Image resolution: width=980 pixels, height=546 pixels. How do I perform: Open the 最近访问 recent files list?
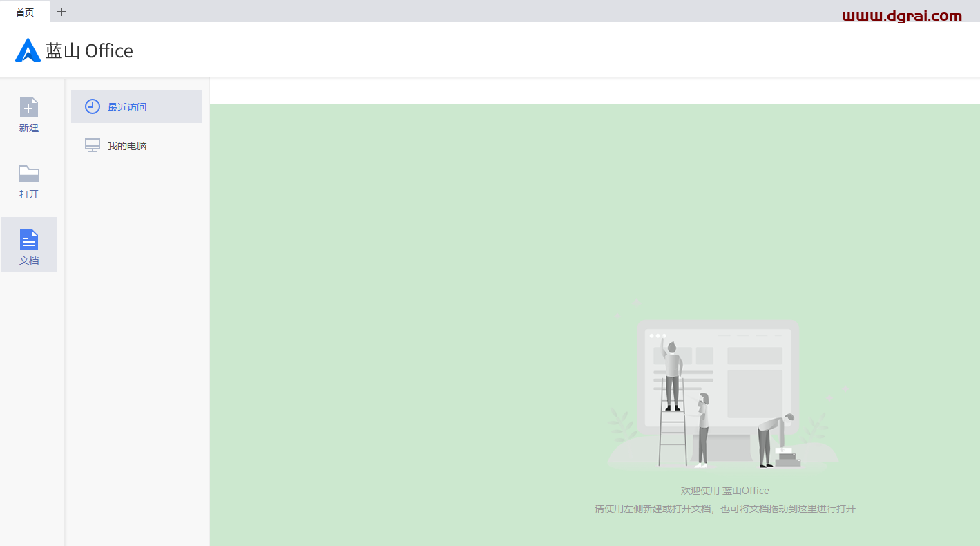(x=127, y=107)
